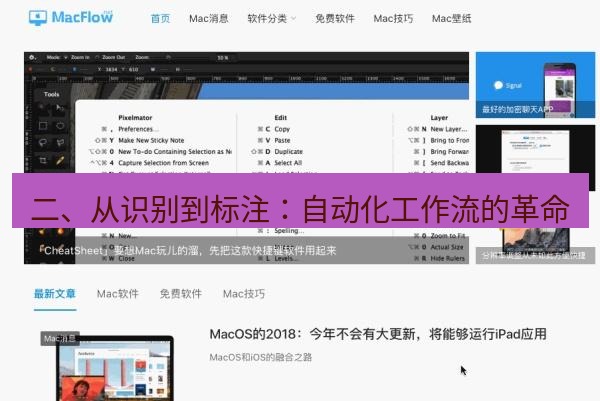Open the Mac壁纸 nav item
Image resolution: width=600 pixels, height=401 pixels.
coord(452,18)
